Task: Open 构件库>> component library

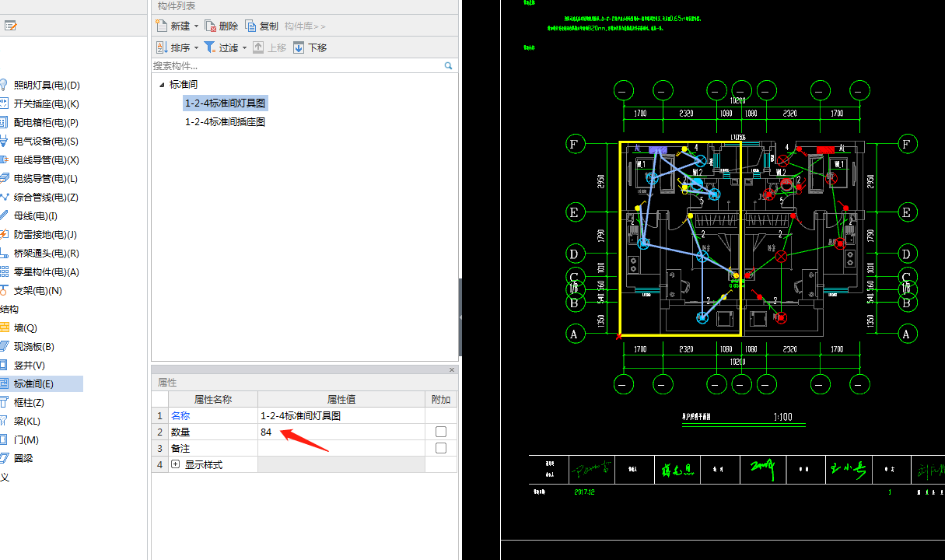Action: click(305, 26)
